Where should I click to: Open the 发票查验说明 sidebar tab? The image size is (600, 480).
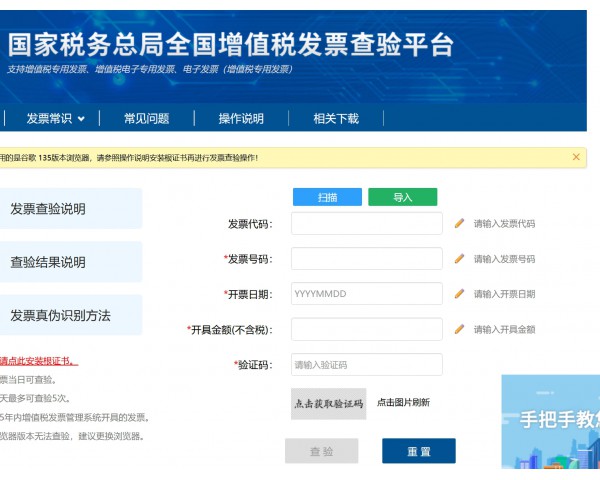71,209
